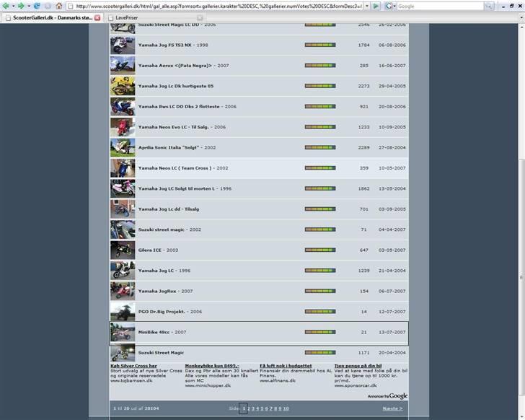Click the vertical scrollbar thumb of the page
Viewport: 525px width, 420px height.
pyautogui.click(x=521, y=276)
